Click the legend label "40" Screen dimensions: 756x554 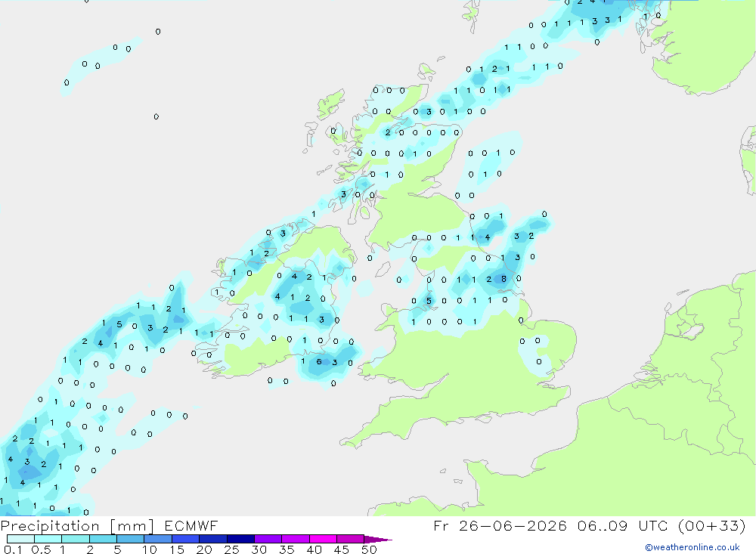coord(314,549)
